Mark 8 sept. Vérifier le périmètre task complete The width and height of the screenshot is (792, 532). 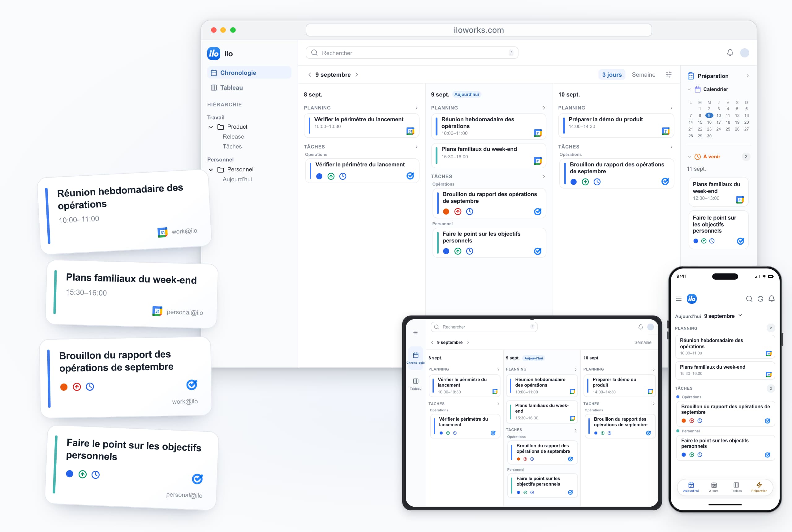tap(410, 176)
